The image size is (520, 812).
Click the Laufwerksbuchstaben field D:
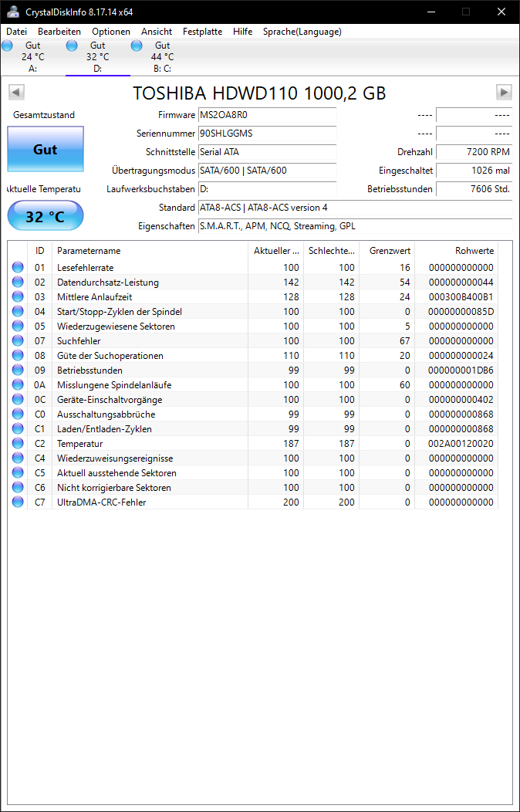coord(267,189)
